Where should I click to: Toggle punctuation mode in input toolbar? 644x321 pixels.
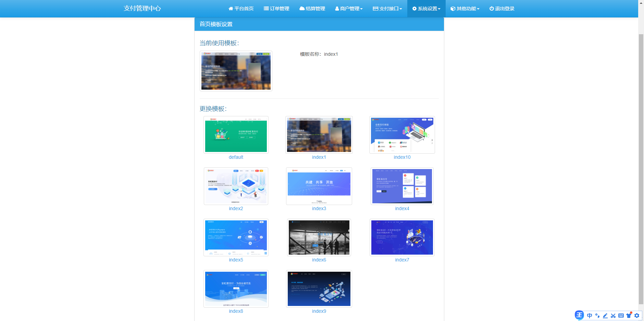point(597,316)
